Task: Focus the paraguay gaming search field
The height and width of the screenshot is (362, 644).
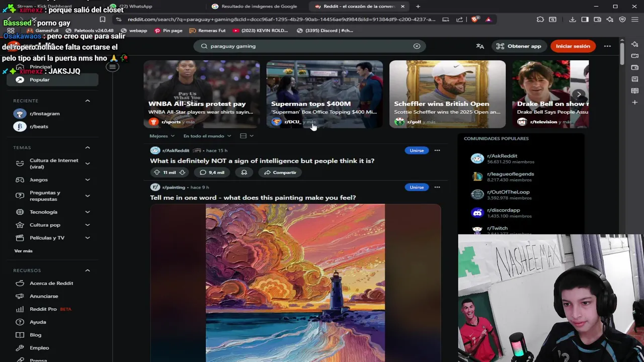Action: click(x=309, y=46)
